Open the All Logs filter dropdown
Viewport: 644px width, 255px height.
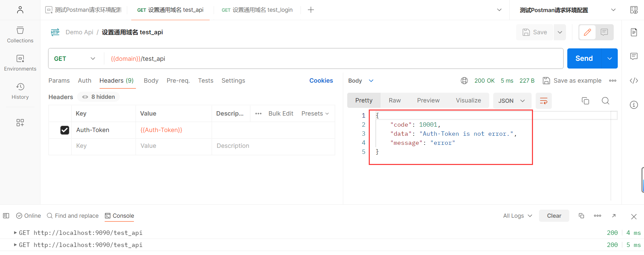point(517,216)
